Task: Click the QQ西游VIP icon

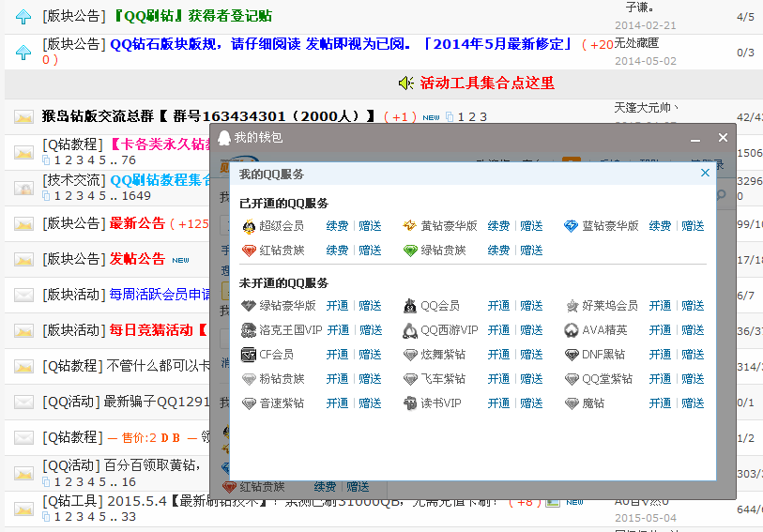Action: click(410, 330)
